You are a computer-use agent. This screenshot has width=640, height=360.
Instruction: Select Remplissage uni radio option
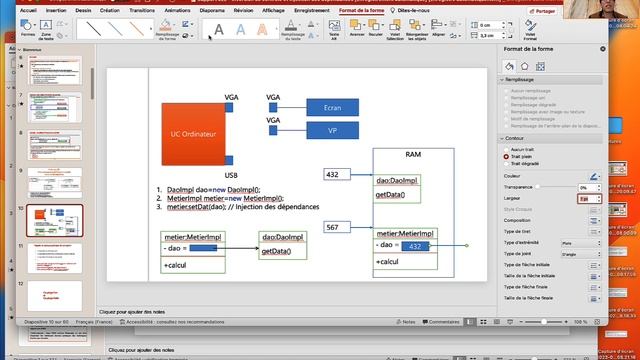(x=506, y=98)
